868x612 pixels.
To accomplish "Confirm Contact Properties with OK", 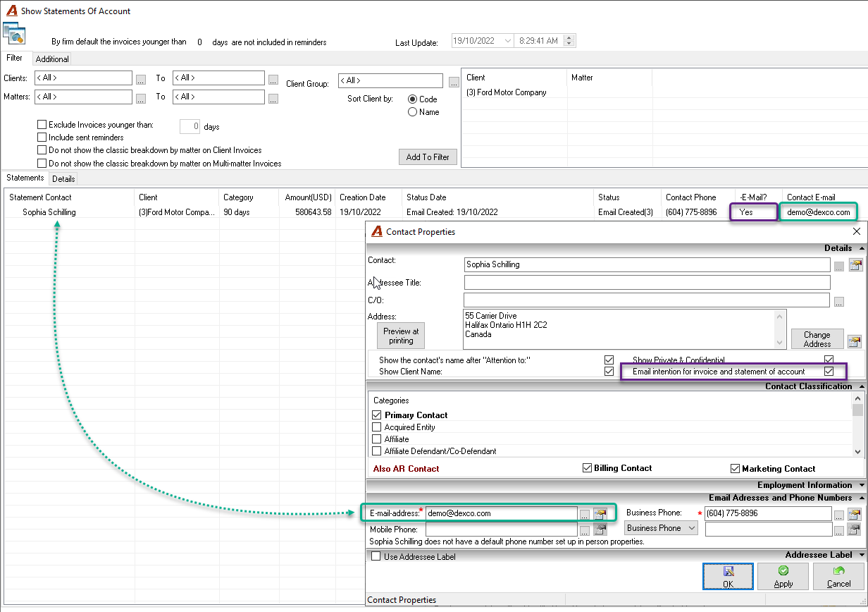I will pyautogui.click(x=728, y=577).
